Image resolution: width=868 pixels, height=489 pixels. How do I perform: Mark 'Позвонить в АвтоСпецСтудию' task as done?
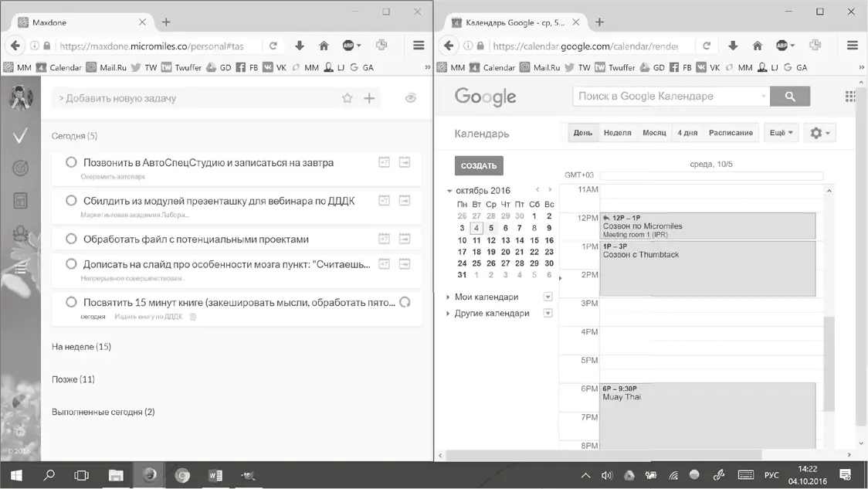point(71,162)
